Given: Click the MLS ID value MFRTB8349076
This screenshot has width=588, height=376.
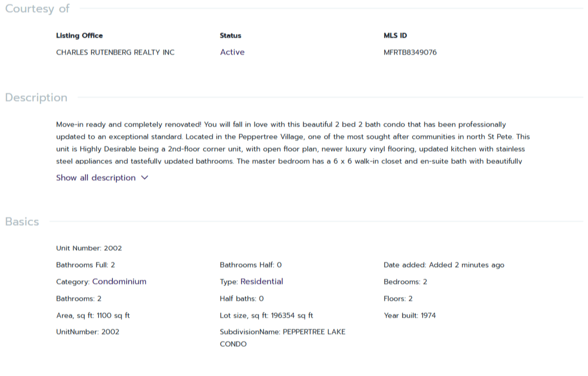Looking at the screenshot, I should click(410, 52).
